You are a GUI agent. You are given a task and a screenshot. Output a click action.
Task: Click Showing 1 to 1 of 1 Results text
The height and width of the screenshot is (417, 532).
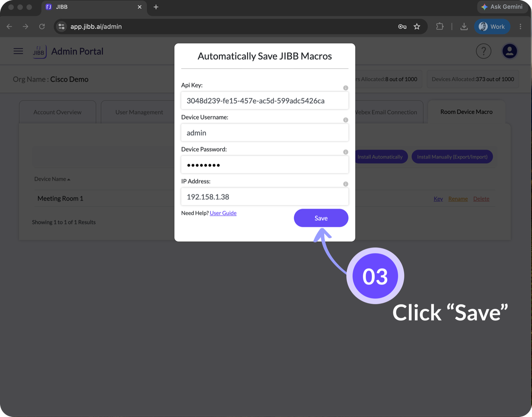click(x=64, y=222)
